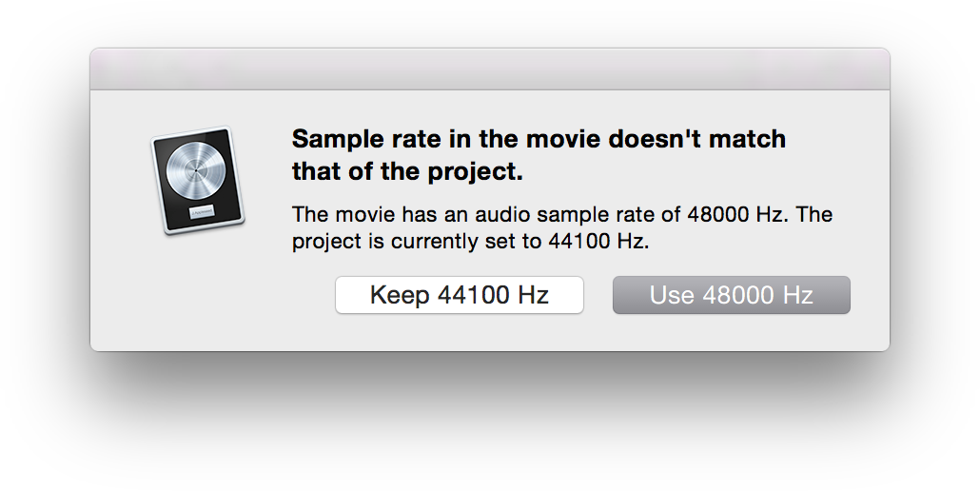Choose Use 48000 Hz for the project

click(732, 295)
